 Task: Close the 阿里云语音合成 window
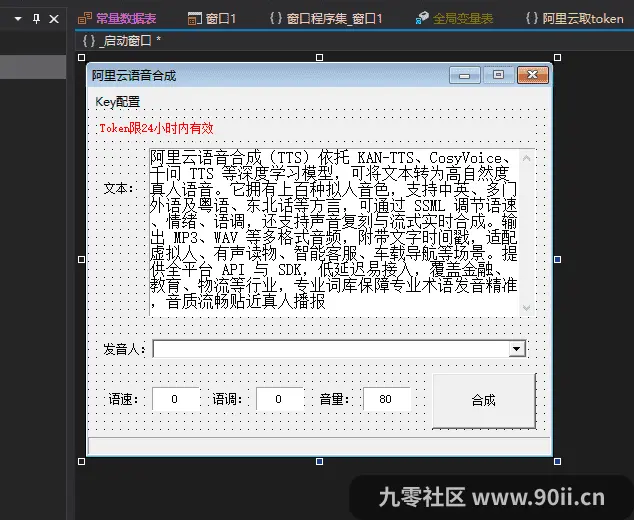(533, 75)
